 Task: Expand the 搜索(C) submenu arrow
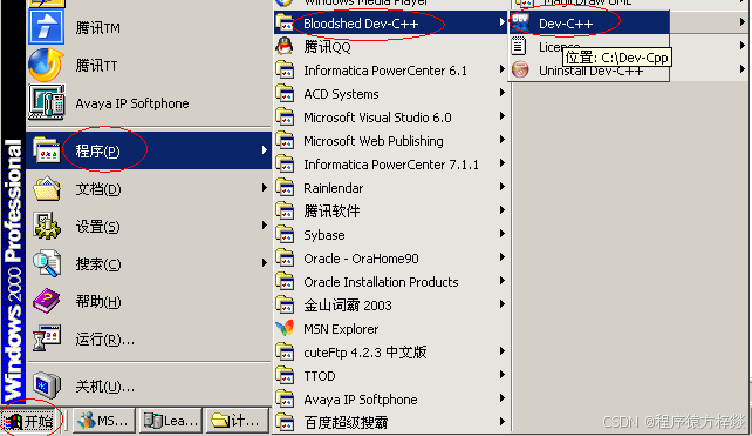point(264,263)
